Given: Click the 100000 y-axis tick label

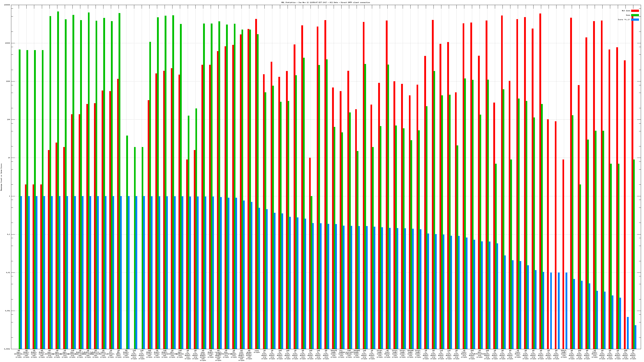Looking at the screenshot, I should 7,5.
